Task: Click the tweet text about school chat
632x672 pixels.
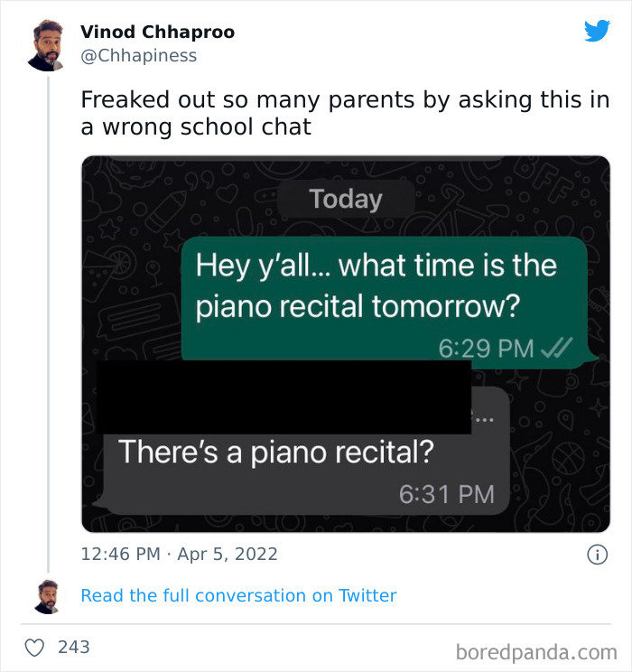Action: pos(343,113)
